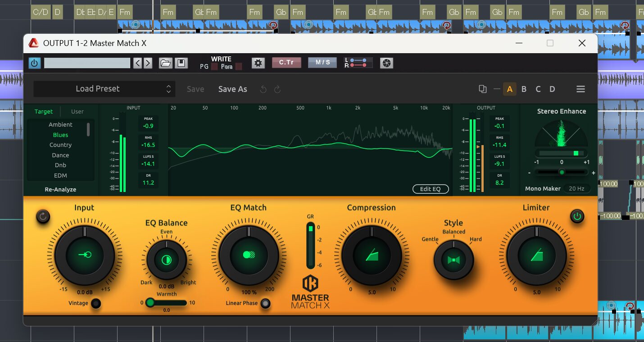
Task: Switch to the User tab
Action: tap(77, 112)
